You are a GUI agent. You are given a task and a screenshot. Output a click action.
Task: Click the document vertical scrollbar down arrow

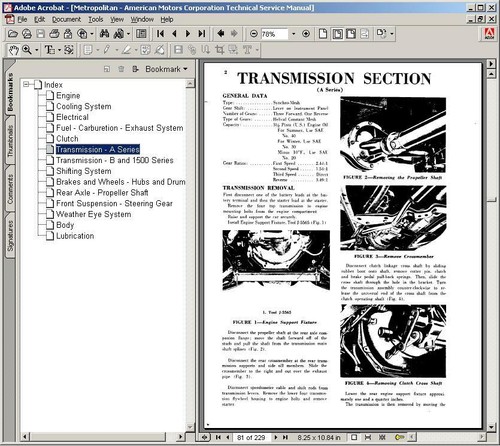pyautogui.click(x=491, y=427)
